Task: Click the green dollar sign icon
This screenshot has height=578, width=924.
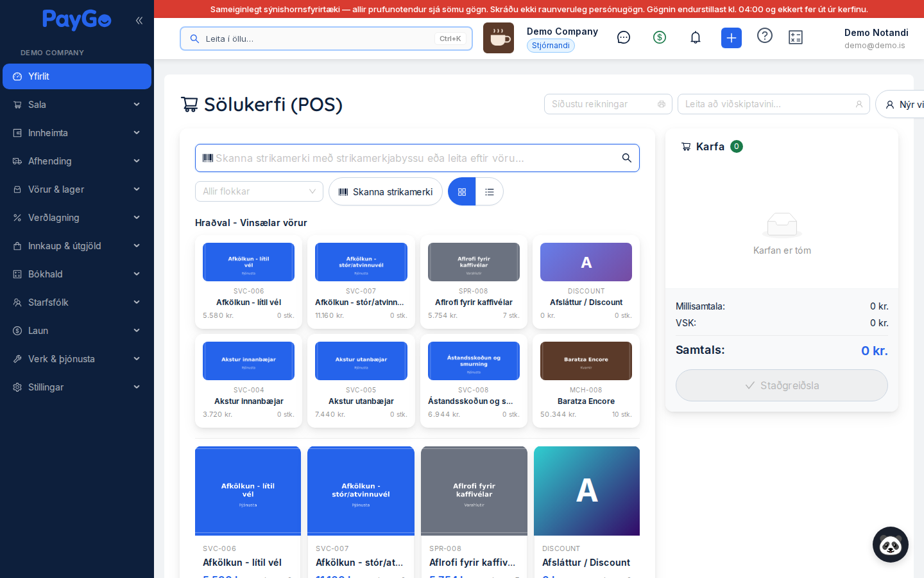Action: [x=660, y=37]
